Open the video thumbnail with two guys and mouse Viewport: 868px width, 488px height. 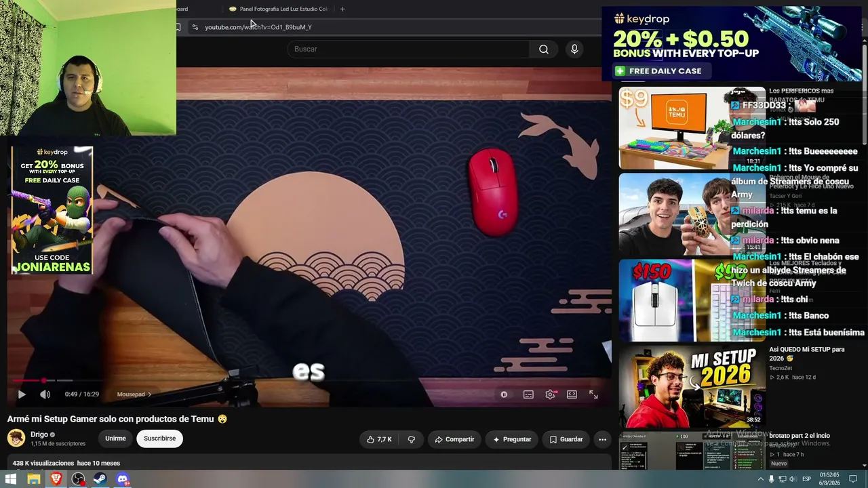pos(692,213)
